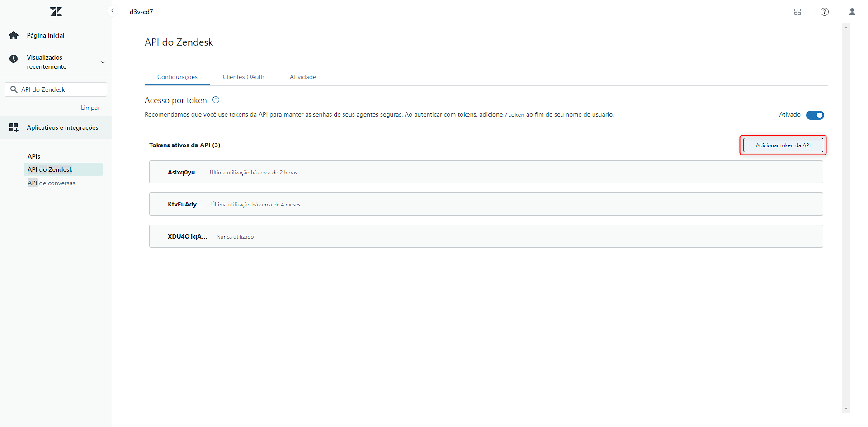Switch to the Configurações tab

click(177, 77)
